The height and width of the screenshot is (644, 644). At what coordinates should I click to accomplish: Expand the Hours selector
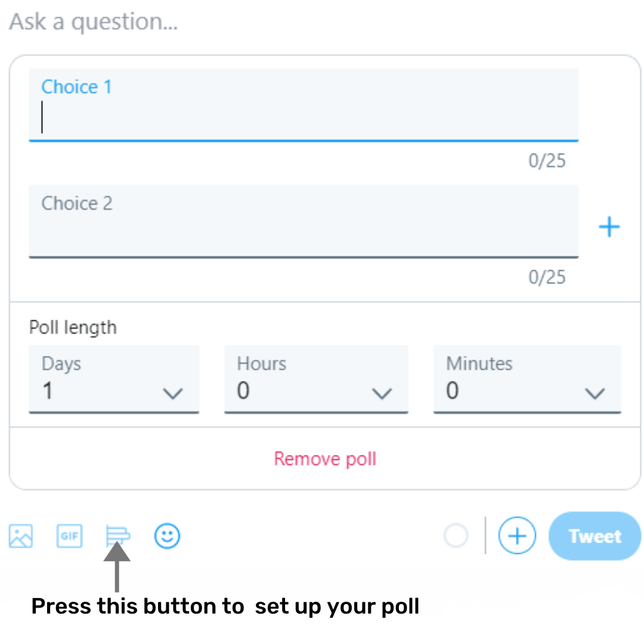pos(316,379)
